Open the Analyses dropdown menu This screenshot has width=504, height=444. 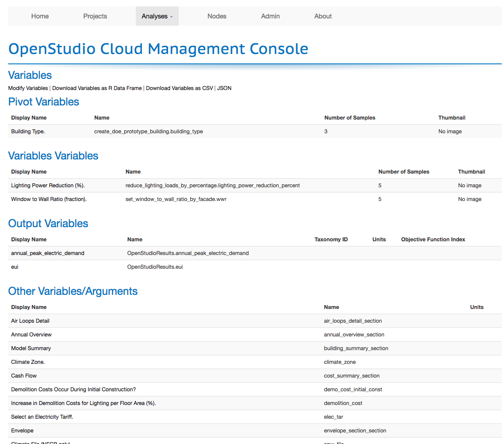tap(157, 16)
